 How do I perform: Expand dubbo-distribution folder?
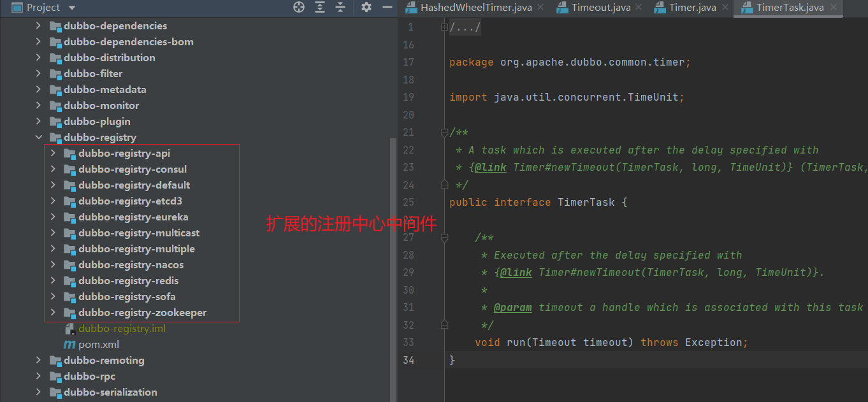coord(38,57)
